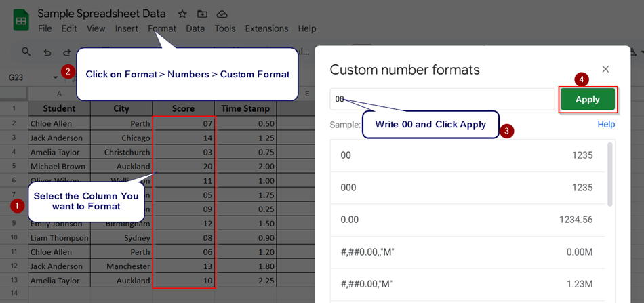
Task: Open the View menu
Action: tap(96, 28)
